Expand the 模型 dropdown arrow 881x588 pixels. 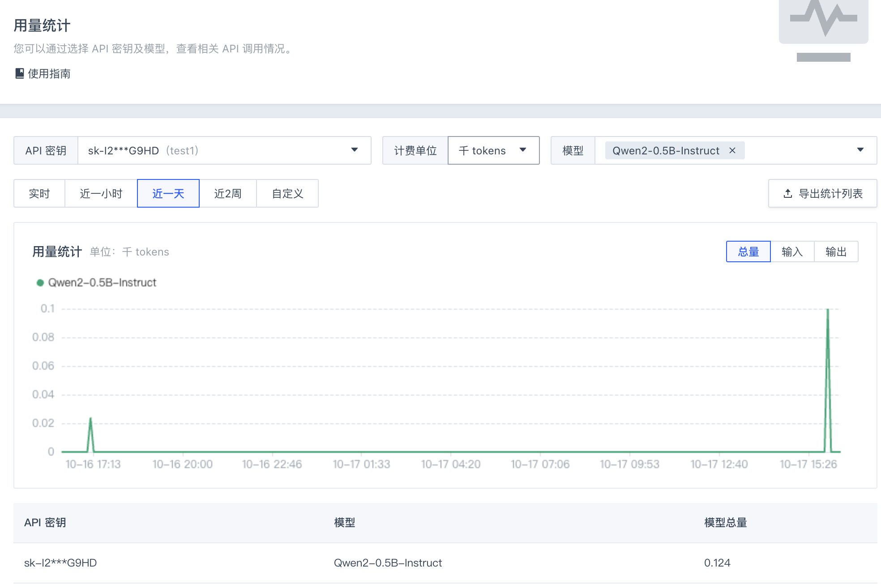click(x=860, y=150)
